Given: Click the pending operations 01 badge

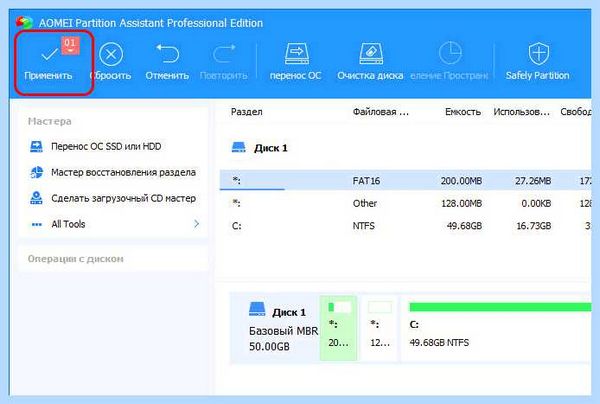Looking at the screenshot, I should click(x=70, y=45).
